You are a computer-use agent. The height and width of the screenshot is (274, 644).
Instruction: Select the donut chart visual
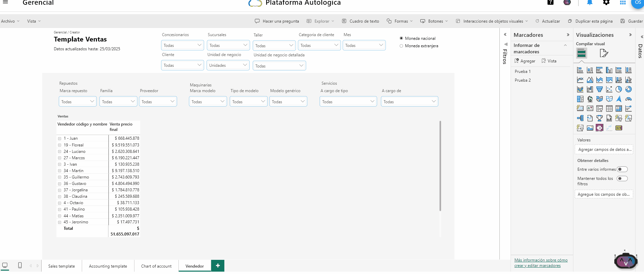(628, 89)
